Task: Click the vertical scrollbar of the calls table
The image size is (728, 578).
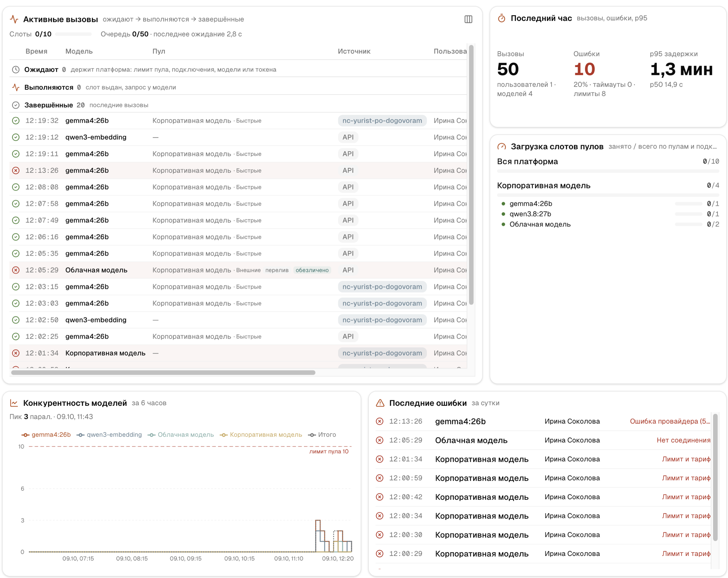Action: point(471,175)
